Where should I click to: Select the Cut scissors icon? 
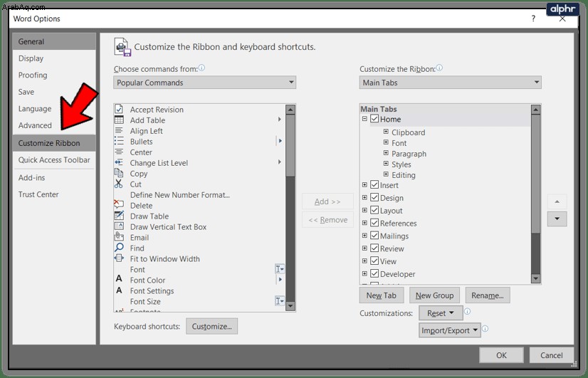(x=118, y=184)
